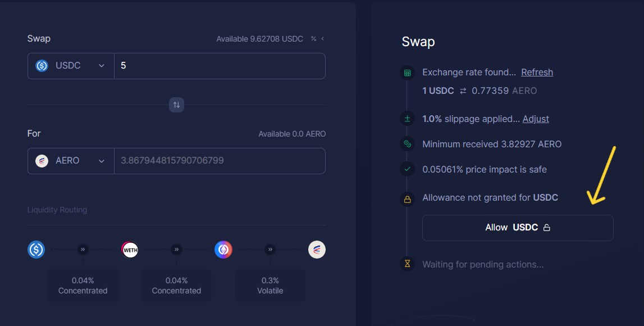Image resolution: width=644 pixels, height=326 pixels.
Task: Click the AERO token icon in liquidity routing
Action: [x=317, y=250]
